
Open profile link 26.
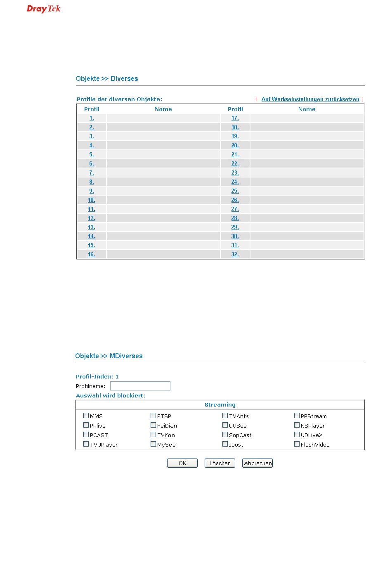pyautogui.click(x=235, y=200)
